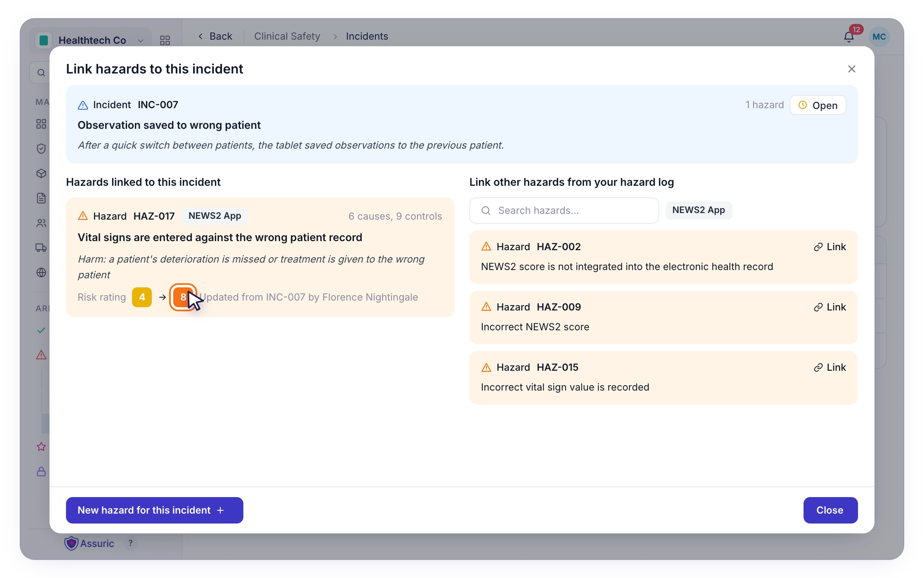Open the HAZ-017 linked hazard title
Screen dimensions: 924x578
pos(220,237)
